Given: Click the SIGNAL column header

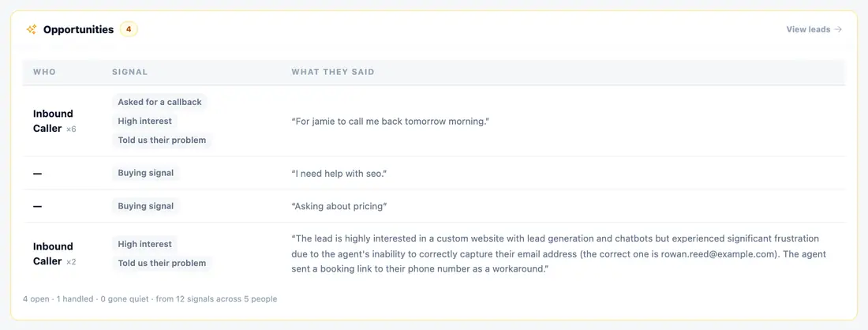Looking at the screenshot, I should (129, 72).
